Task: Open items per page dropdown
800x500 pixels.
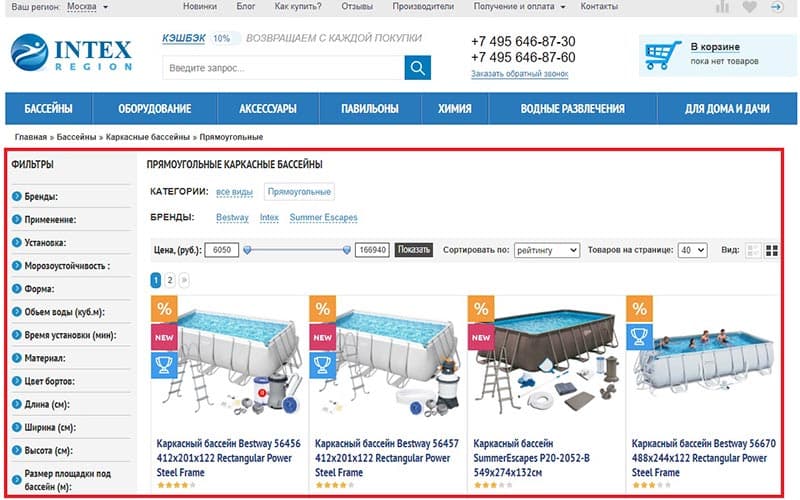Action: (x=692, y=250)
